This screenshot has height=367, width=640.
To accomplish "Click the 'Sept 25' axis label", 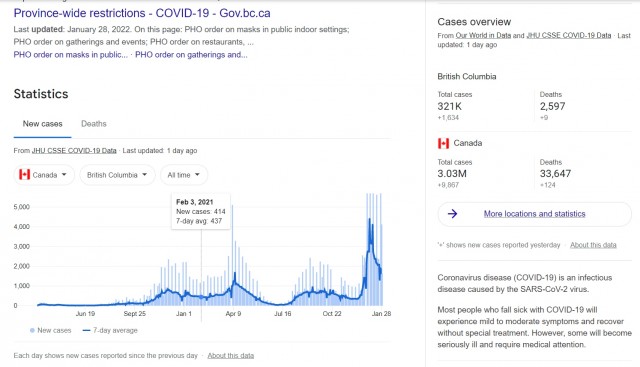I will 135,314.
